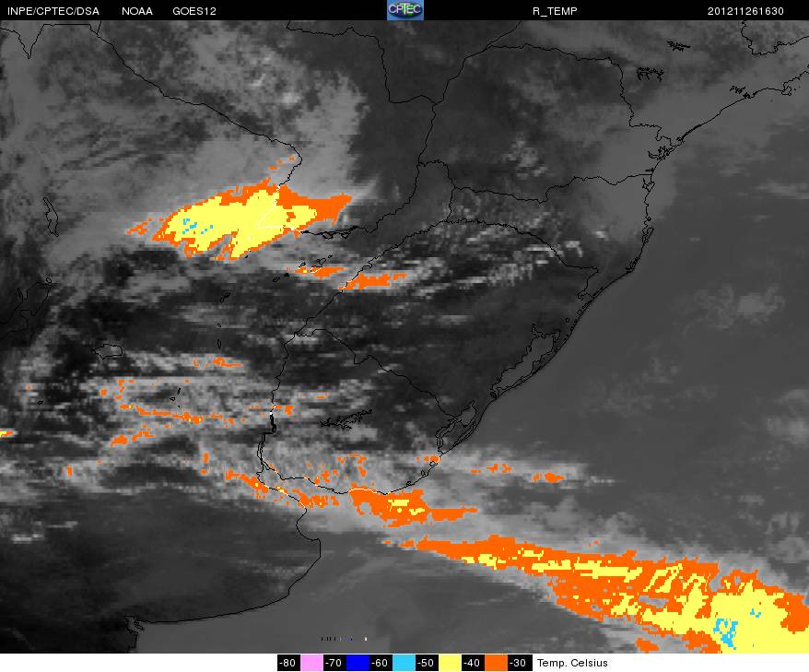Screen dimensions: 809x672
Task: Select the cyan -60 legend swatch
Action: coord(404,663)
